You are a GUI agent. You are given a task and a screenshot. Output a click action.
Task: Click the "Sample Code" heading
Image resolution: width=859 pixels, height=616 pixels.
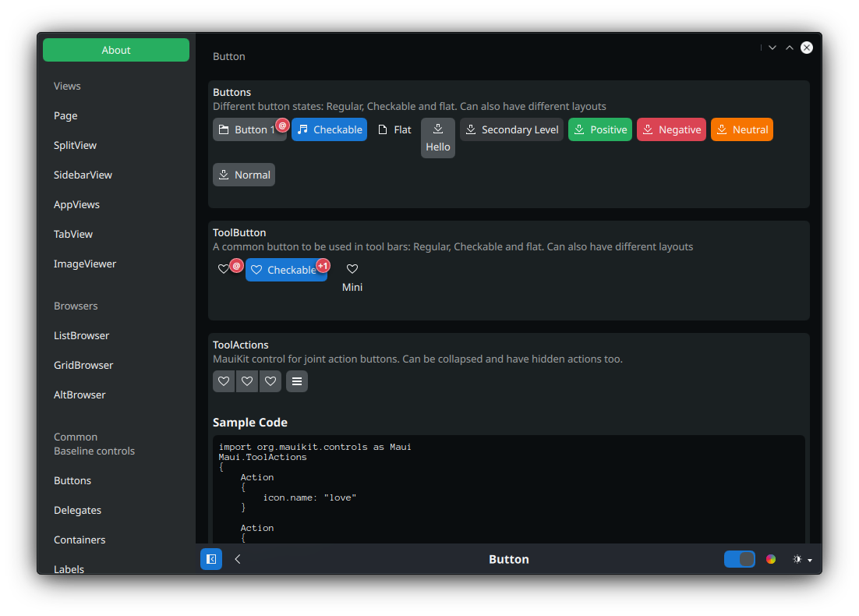[249, 423]
